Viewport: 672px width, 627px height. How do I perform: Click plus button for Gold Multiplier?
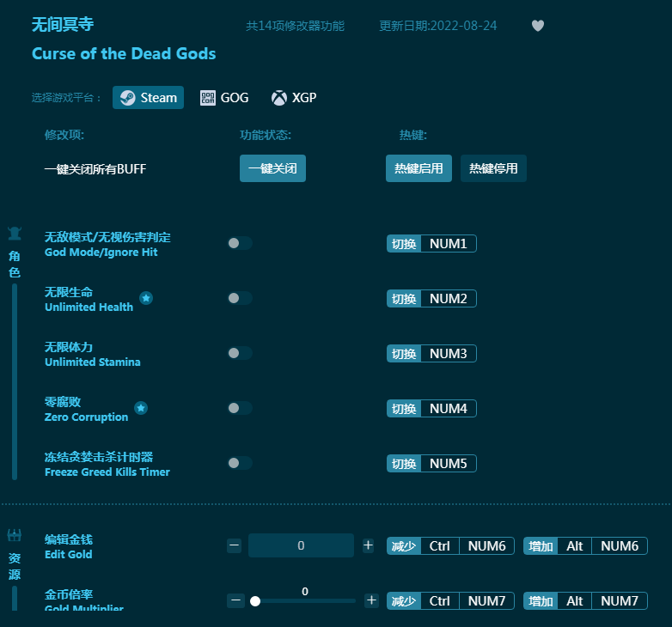point(371,600)
